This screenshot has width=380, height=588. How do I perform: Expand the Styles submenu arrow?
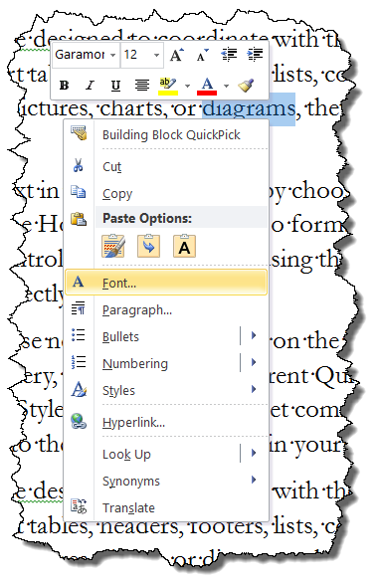tap(254, 389)
